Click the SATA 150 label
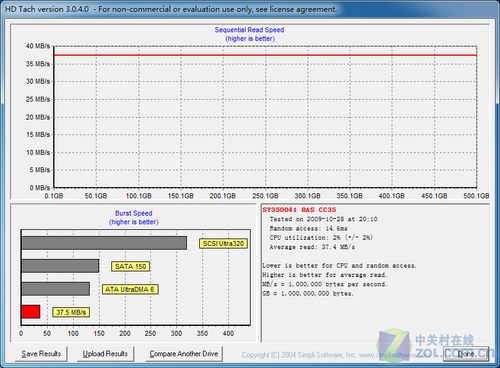This screenshot has height=368, width=500. click(130, 266)
